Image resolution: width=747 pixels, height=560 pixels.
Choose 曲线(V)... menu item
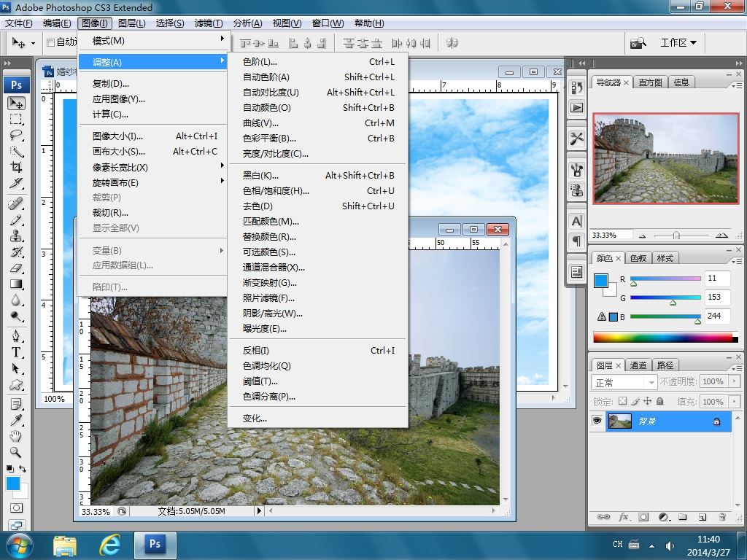click(318, 122)
